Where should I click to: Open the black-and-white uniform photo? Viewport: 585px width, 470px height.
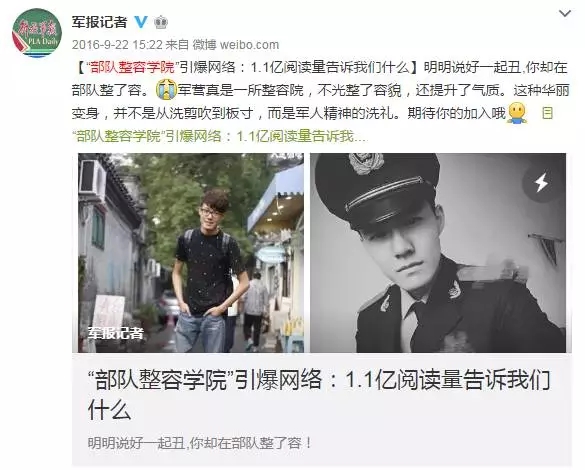coord(438,253)
